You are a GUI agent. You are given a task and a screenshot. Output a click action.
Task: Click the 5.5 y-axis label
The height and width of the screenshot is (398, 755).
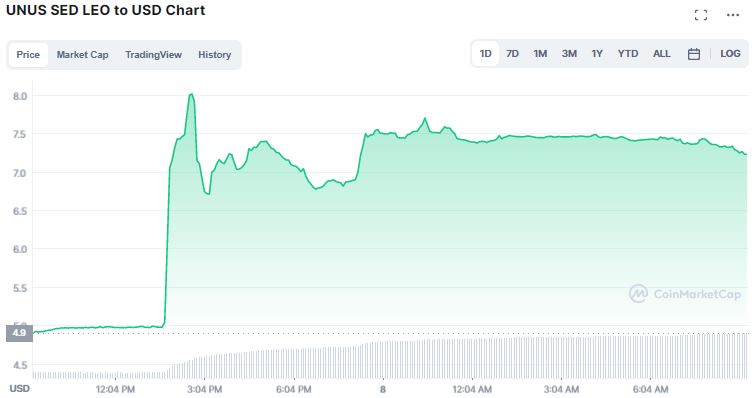click(20, 288)
